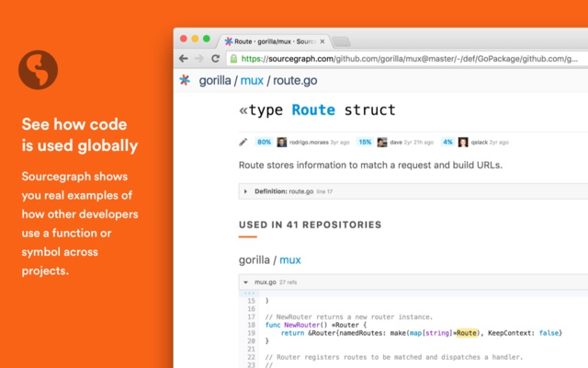Click the browser forward arrow
Image resolution: width=588 pixels, height=368 pixels.
(199, 59)
